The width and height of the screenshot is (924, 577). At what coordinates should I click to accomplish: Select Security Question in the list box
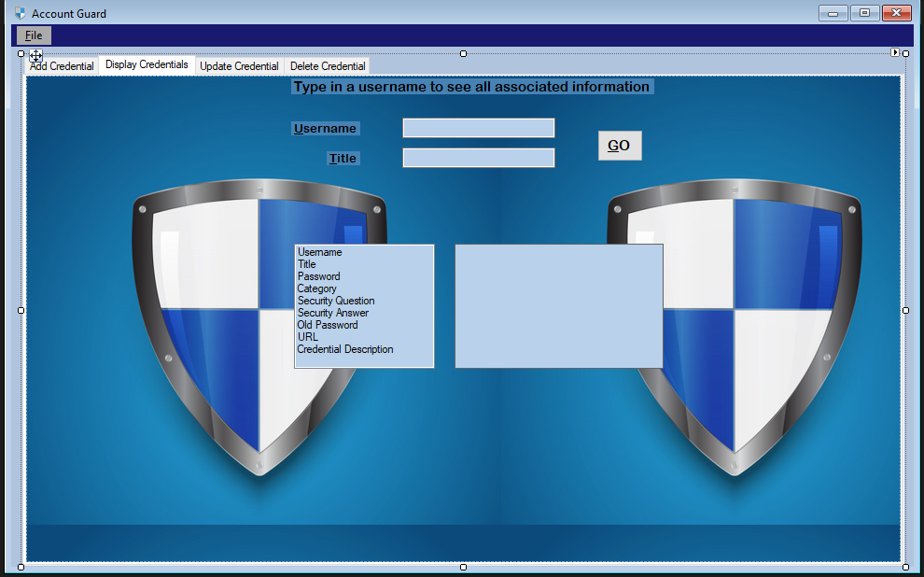336,301
